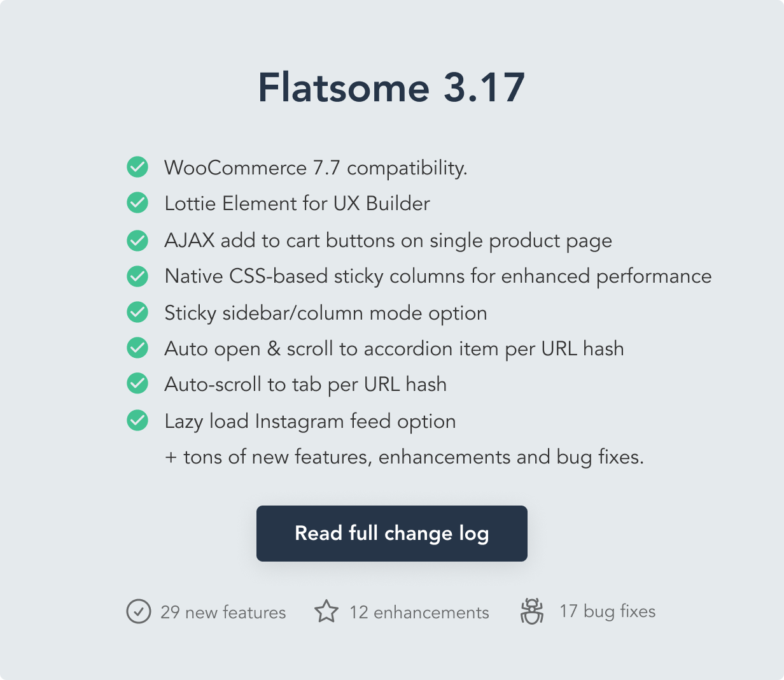
Task: Click the Flatsome 3.17 heading
Action: 392,89
